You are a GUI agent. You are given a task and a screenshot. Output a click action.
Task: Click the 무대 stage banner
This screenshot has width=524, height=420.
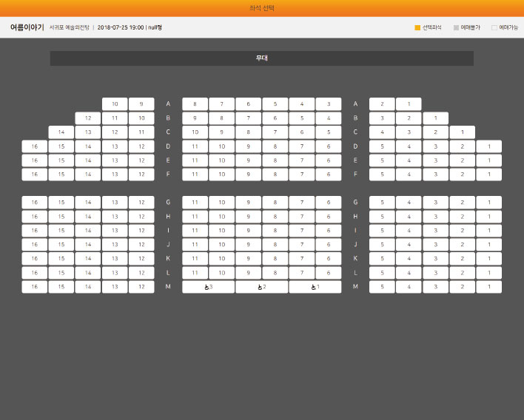(x=262, y=58)
